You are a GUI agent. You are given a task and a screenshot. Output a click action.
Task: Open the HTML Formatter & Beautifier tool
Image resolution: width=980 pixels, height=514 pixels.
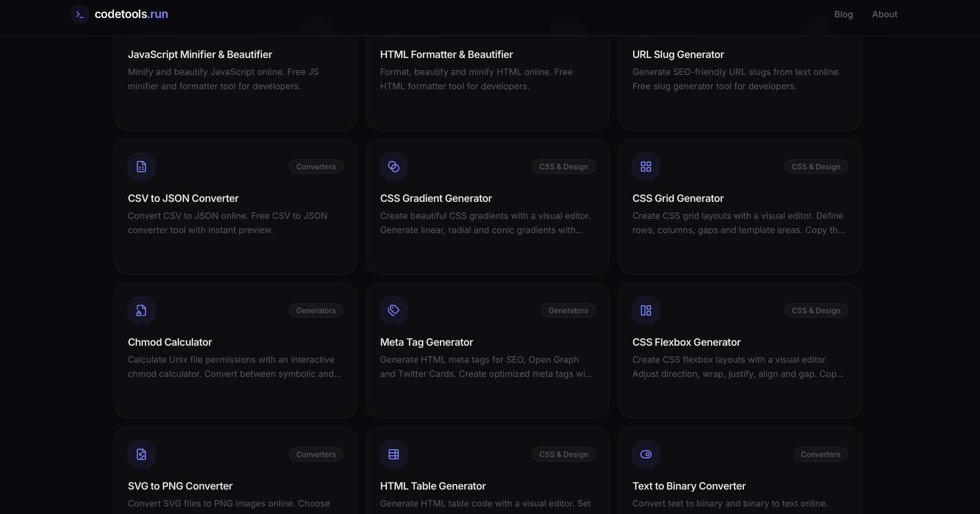pyautogui.click(x=446, y=54)
